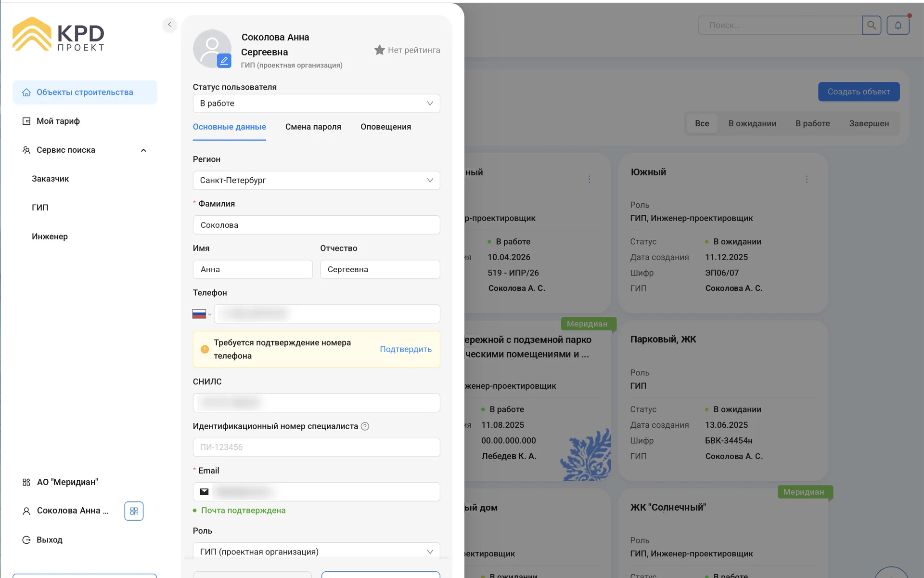Image resolution: width=924 pixels, height=578 pixels.
Task: Click the Создать объект button
Action: click(x=859, y=92)
